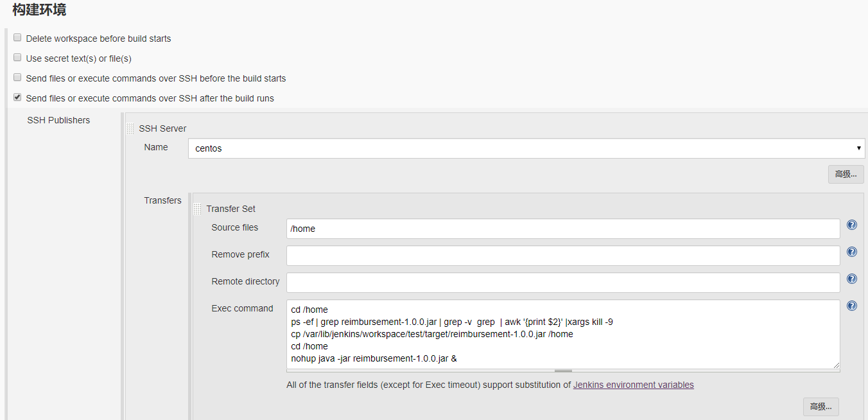Image resolution: width=868 pixels, height=420 pixels.
Task: Check Use secret text(s) or file(s)
Action: click(17, 58)
